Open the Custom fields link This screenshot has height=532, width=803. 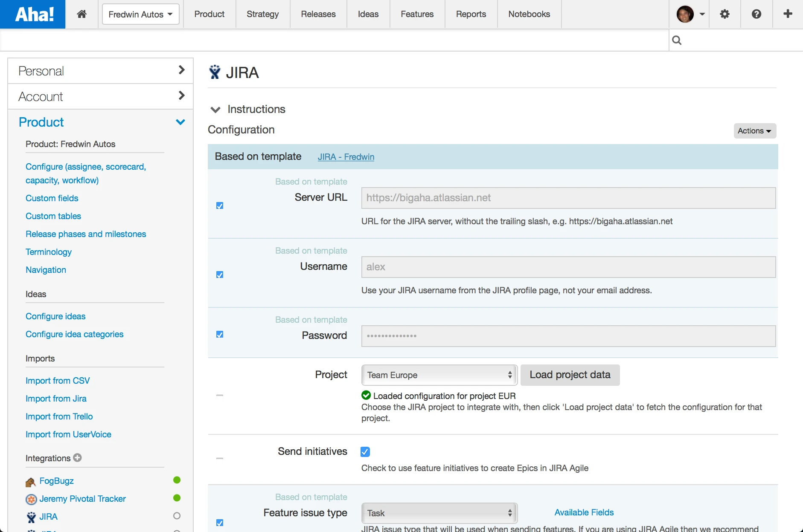(x=52, y=198)
